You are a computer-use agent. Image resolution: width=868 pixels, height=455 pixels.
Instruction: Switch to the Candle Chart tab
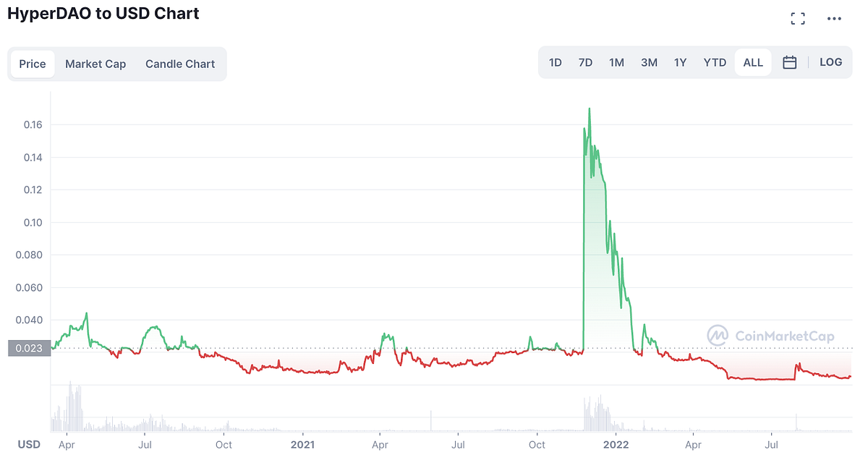click(x=180, y=64)
